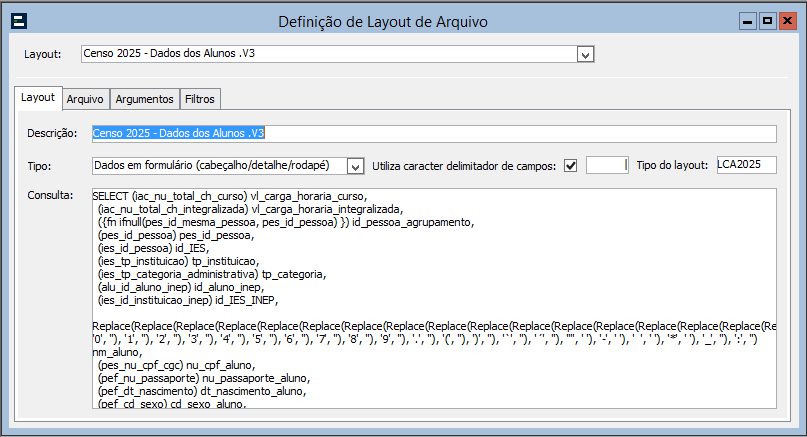Click the line '(ies_id_instituicao_inep) id_IES_INEP'
The image size is (807, 437).
pos(188,300)
